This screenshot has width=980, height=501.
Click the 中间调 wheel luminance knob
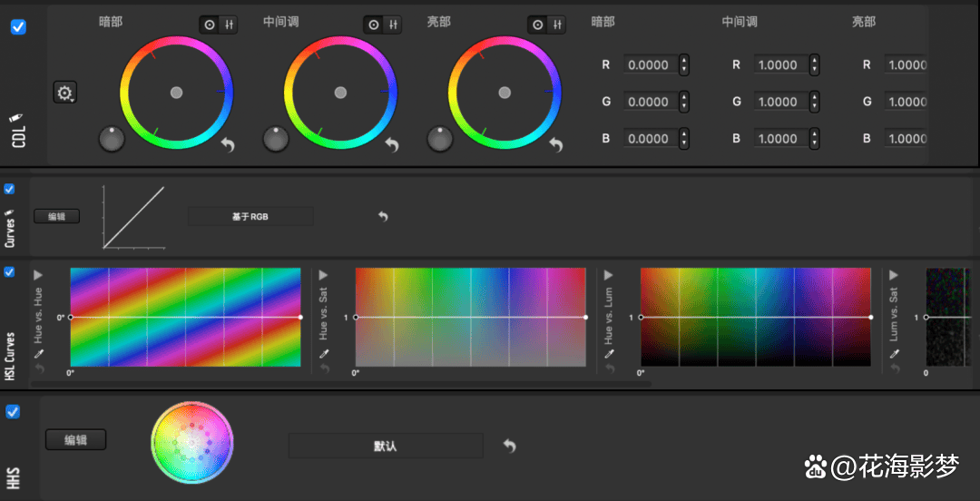click(x=275, y=139)
